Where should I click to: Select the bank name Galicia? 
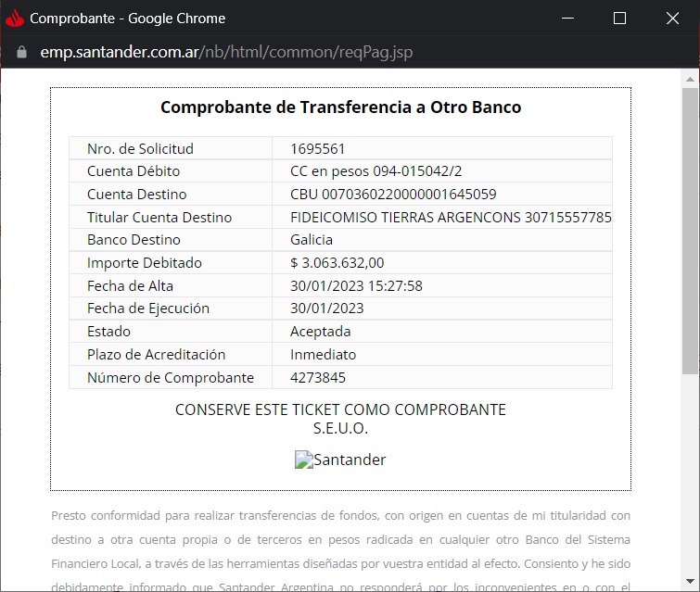[x=312, y=240]
